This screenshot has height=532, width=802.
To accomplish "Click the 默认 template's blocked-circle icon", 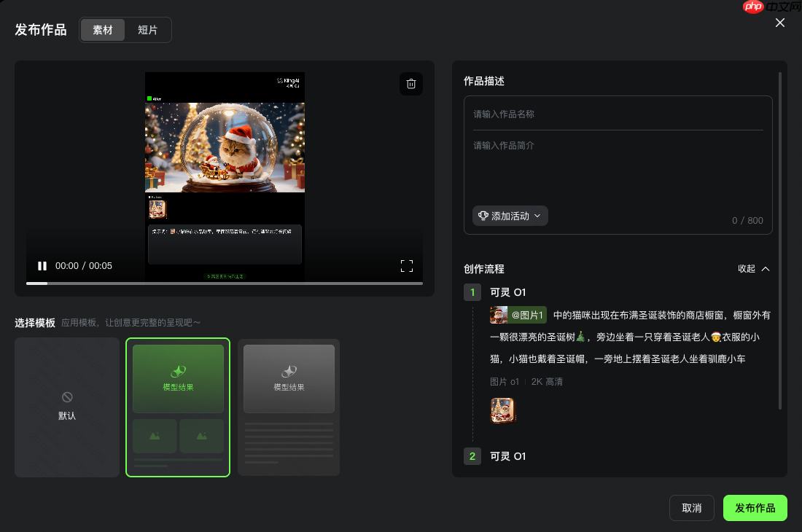I will [x=66, y=397].
